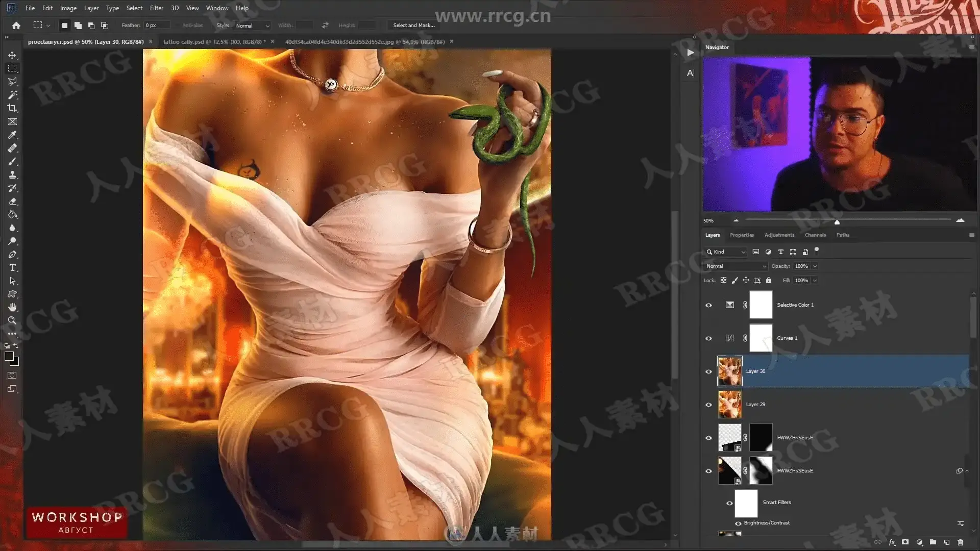Select the Horizontal Type tool

click(12, 267)
